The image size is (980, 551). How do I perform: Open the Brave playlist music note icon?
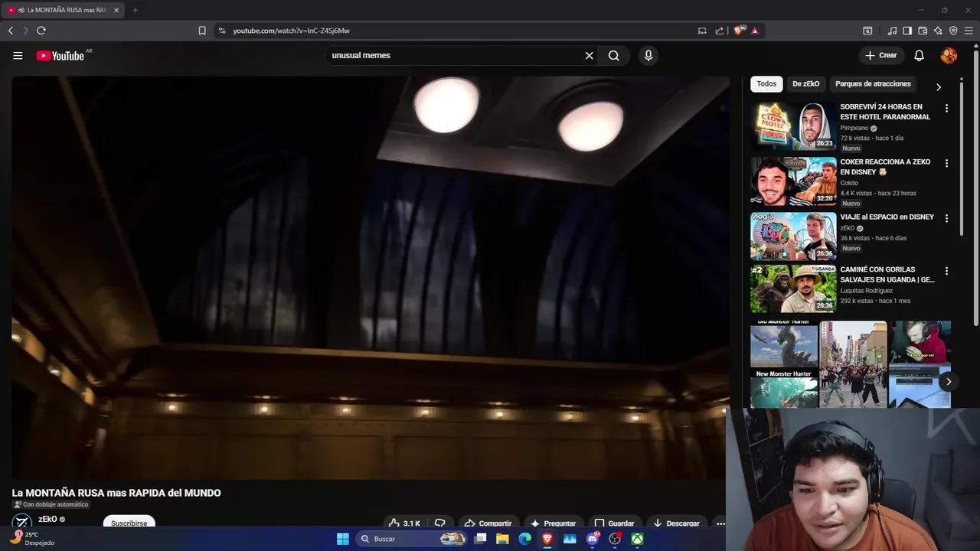892,31
